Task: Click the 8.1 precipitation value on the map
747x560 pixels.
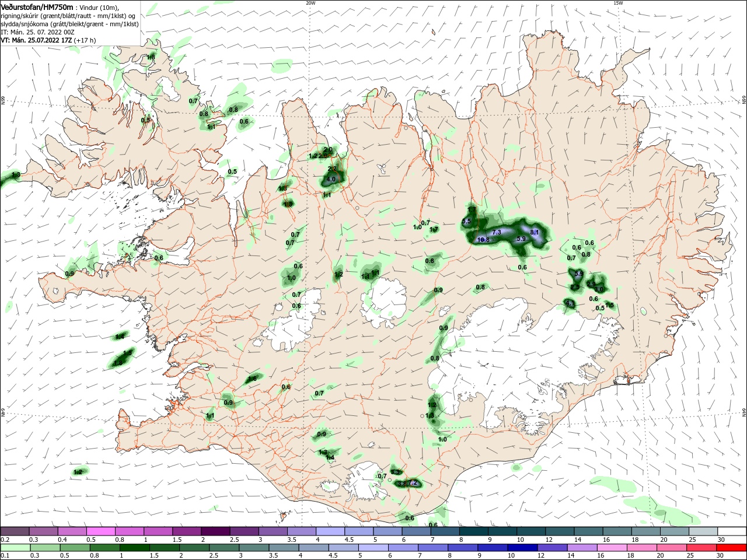Action: tap(535, 232)
